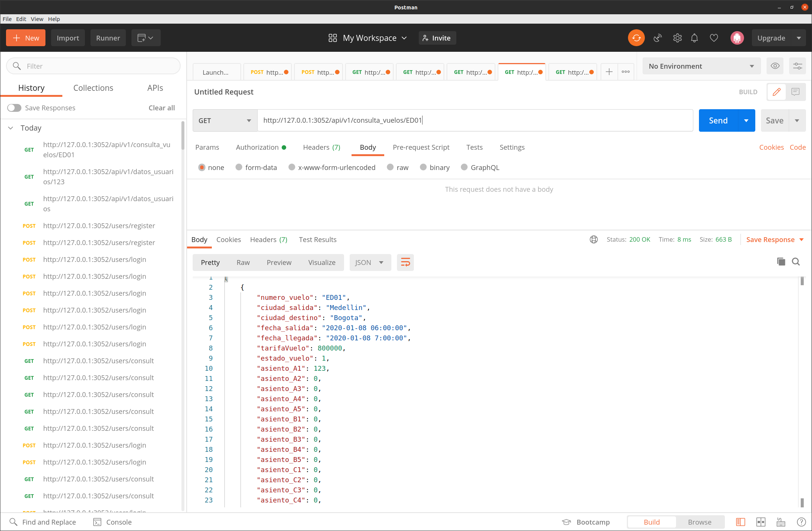
Task: Open Bootcamp
Action: click(586, 522)
